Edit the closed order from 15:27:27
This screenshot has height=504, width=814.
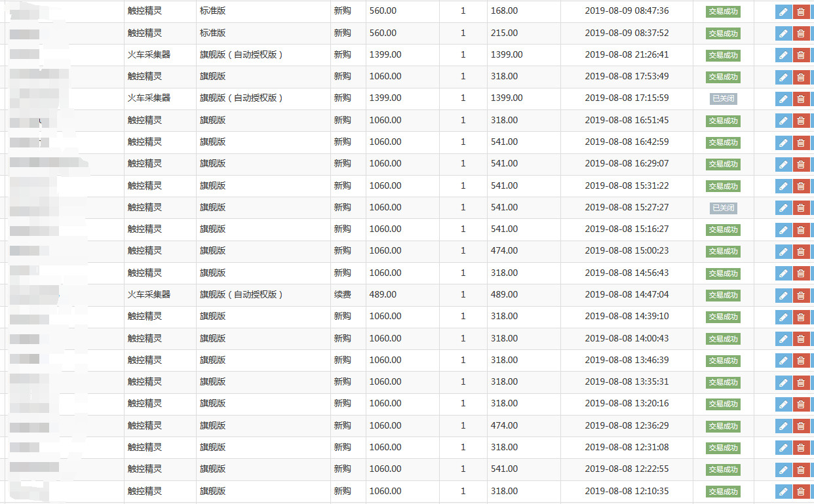coord(783,208)
